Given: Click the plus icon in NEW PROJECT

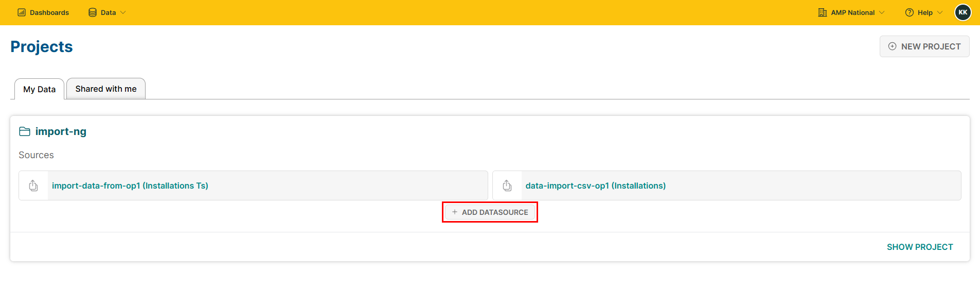Looking at the screenshot, I should tap(893, 46).
